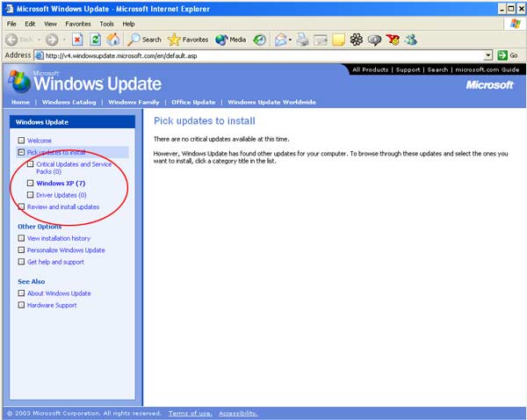The width and height of the screenshot is (527, 420).
Task: Click the All Products link
Action: coord(371,69)
